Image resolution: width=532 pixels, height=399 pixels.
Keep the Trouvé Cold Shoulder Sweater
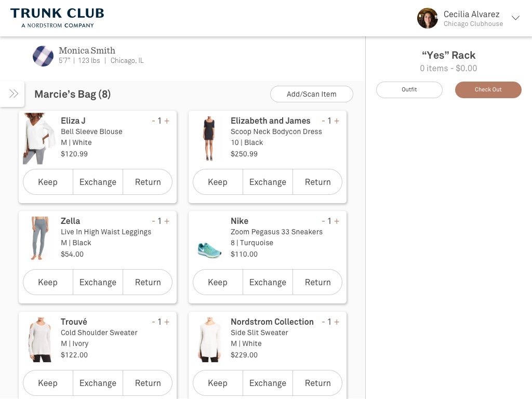coord(48,383)
